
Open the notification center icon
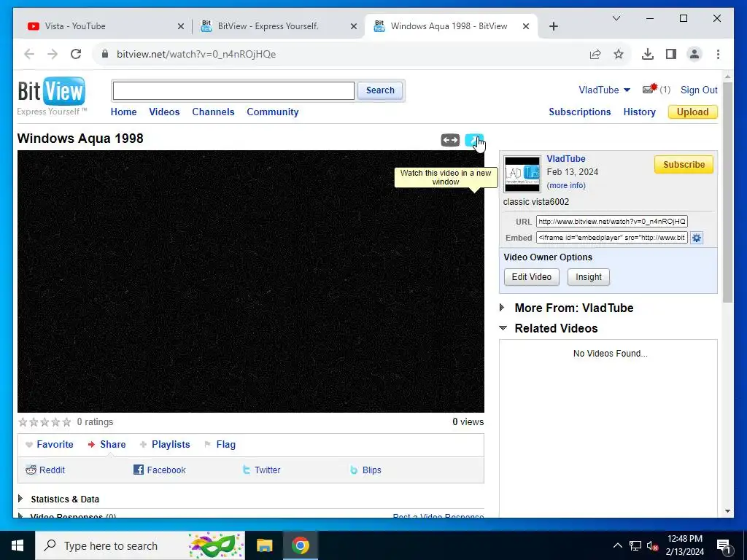click(724, 545)
